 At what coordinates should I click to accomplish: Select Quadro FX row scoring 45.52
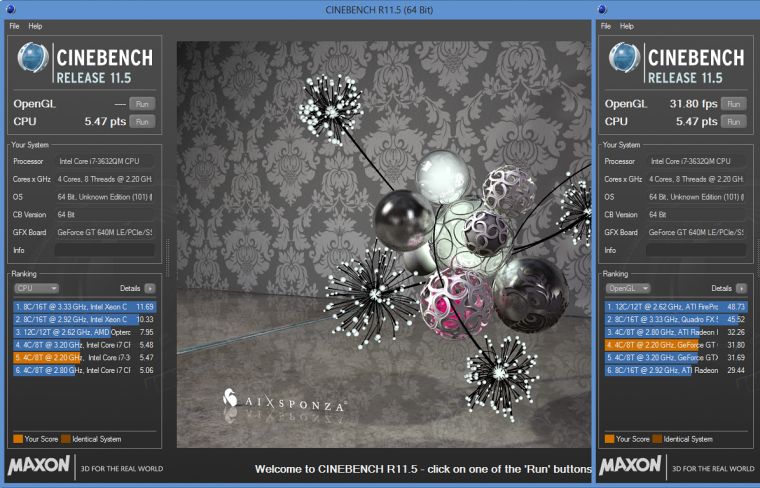coord(676,319)
